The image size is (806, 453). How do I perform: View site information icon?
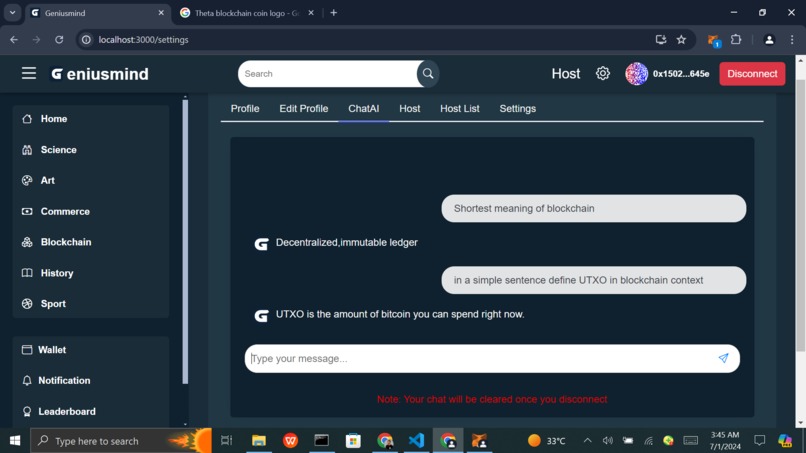[86, 40]
